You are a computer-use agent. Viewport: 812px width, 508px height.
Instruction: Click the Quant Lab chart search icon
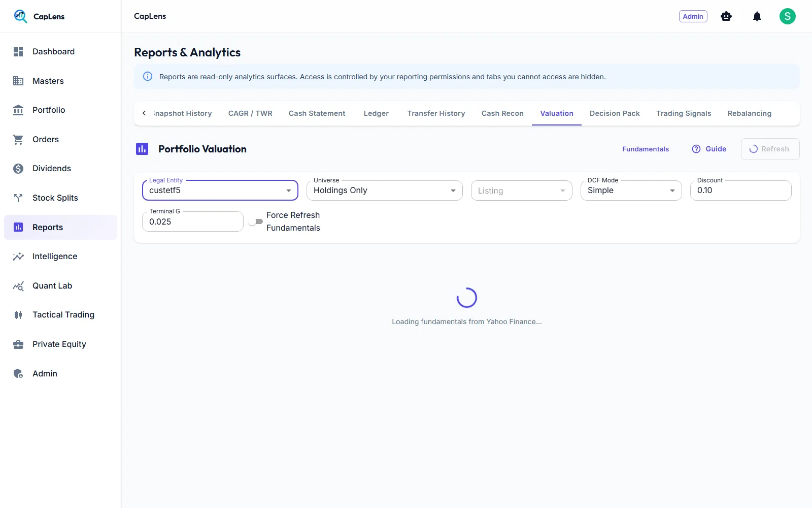pyautogui.click(x=18, y=286)
